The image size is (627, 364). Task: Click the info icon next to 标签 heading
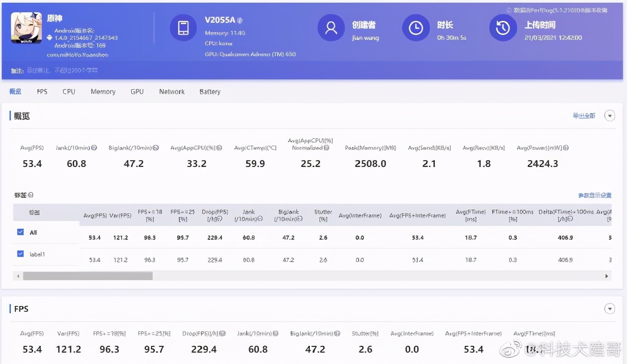(30, 195)
